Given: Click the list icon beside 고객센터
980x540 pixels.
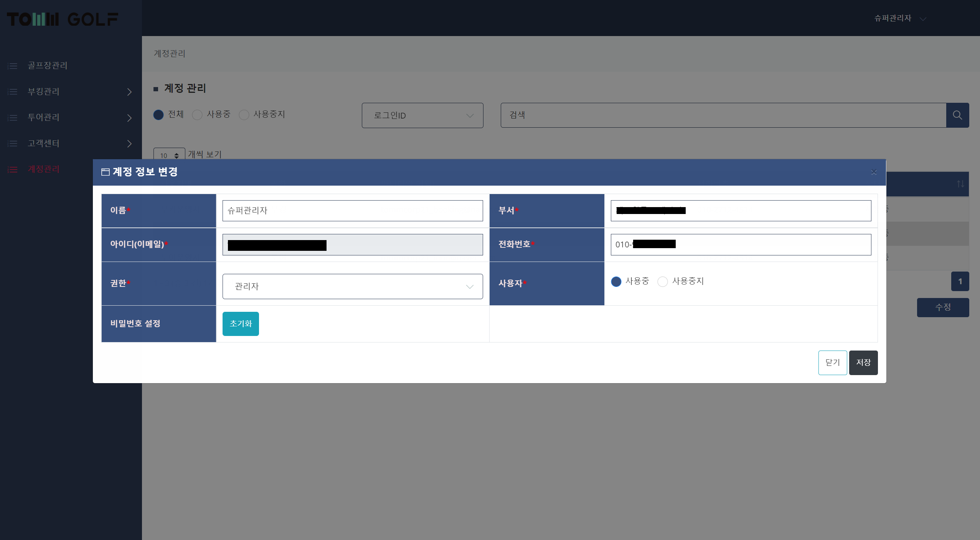Looking at the screenshot, I should tap(13, 143).
